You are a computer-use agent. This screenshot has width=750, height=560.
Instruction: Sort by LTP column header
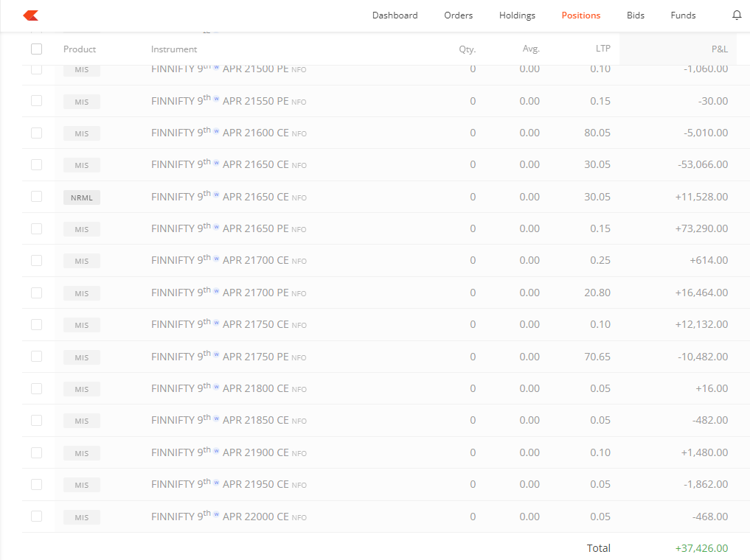click(x=603, y=48)
